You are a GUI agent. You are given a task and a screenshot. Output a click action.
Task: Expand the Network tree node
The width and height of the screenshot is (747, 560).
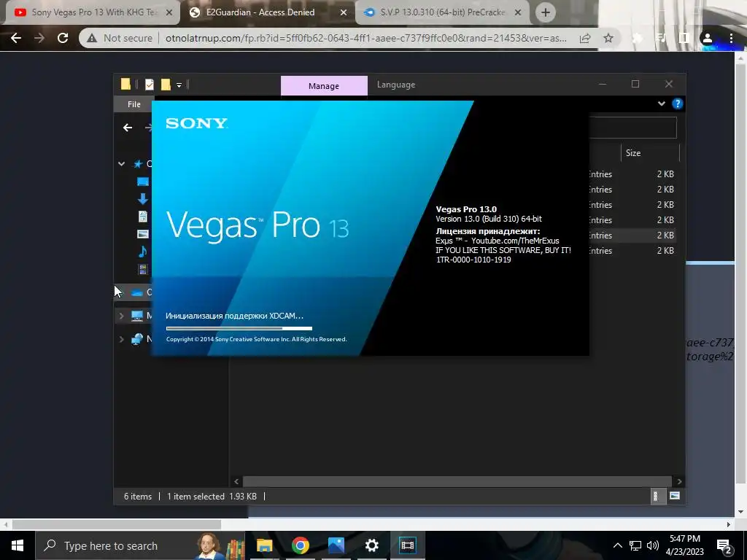click(122, 339)
